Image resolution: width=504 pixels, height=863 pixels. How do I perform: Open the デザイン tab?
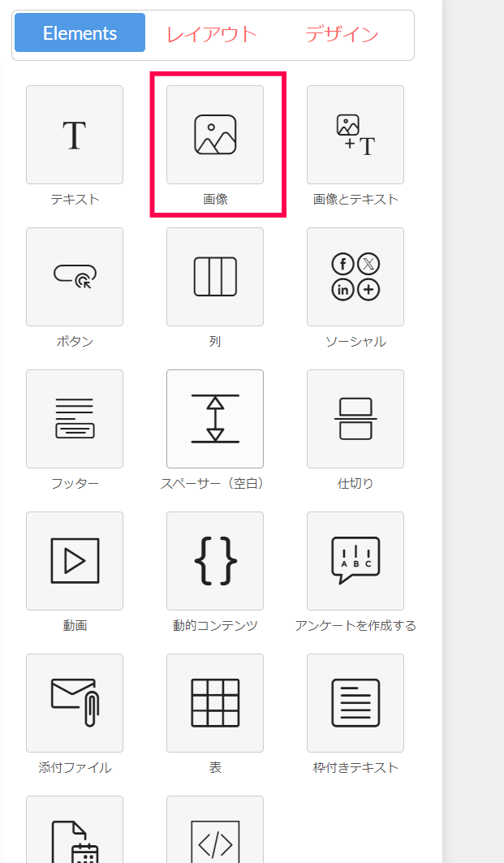click(342, 34)
